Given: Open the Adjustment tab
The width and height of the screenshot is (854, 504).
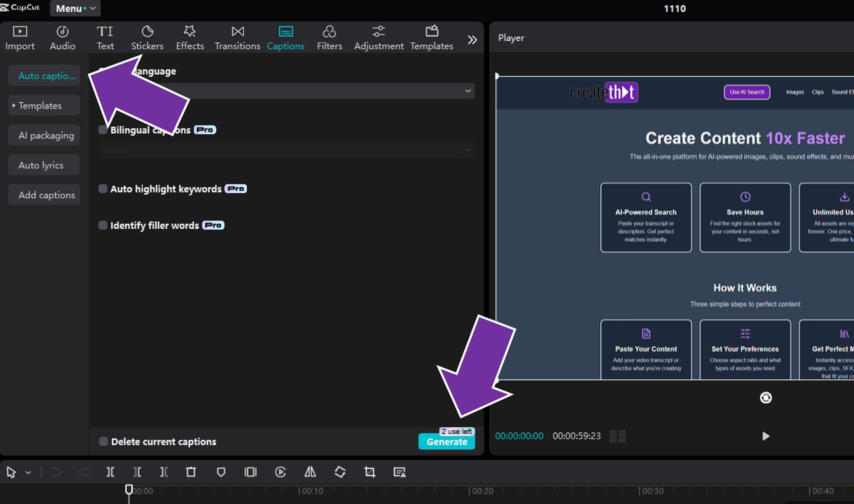Looking at the screenshot, I should pos(379,38).
